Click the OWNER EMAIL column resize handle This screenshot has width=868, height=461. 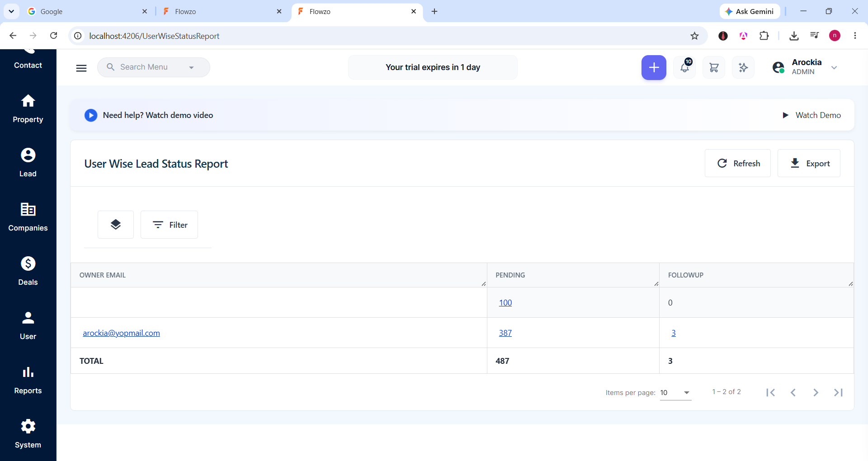click(x=484, y=284)
